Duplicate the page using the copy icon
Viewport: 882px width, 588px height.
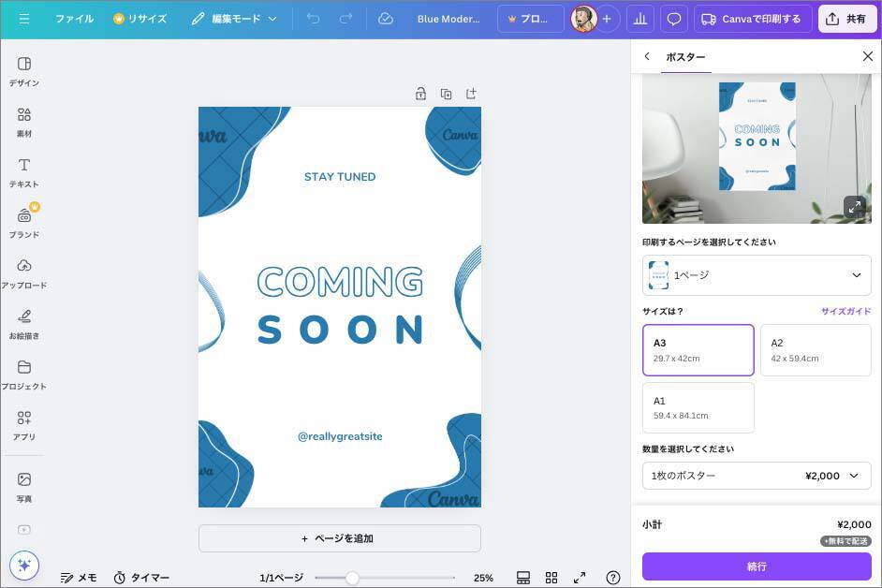446,94
